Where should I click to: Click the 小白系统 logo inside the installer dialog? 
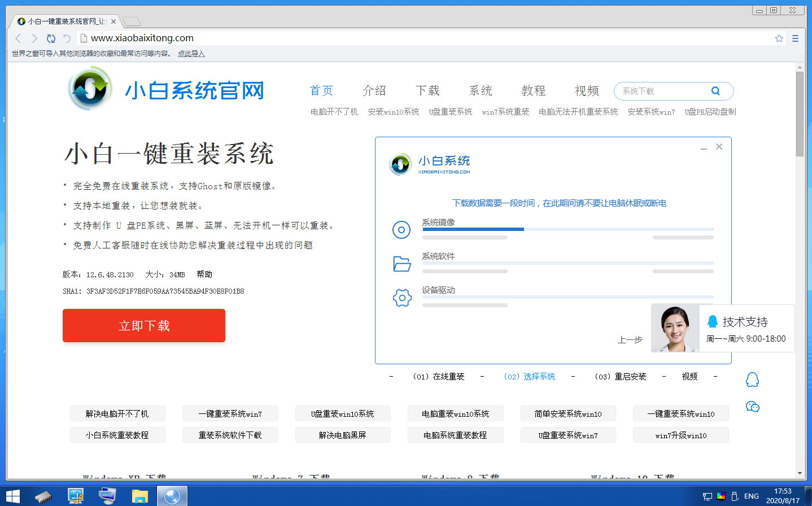[401, 164]
